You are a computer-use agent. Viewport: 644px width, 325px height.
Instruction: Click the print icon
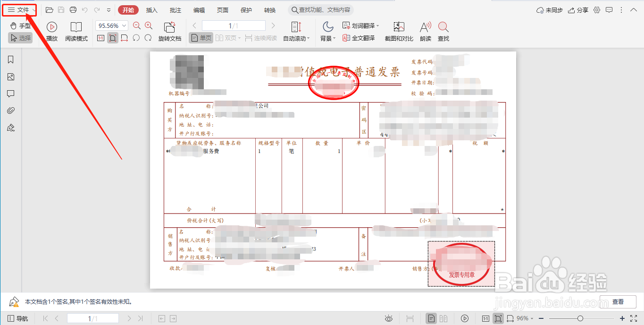click(x=73, y=10)
